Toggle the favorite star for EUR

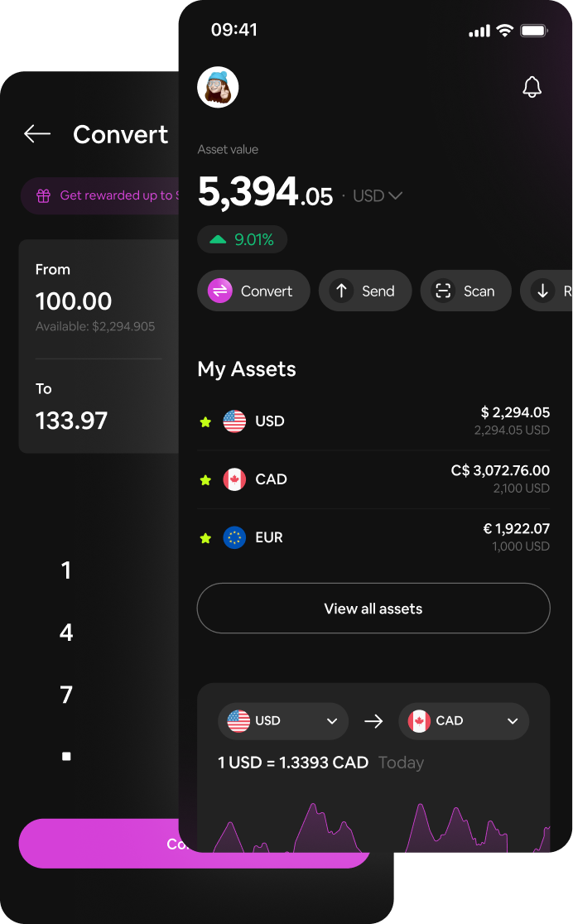pos(205,538)
